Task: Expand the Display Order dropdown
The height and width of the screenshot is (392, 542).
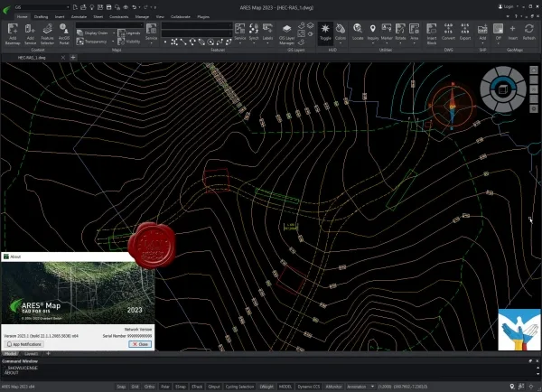Action: (x=114, y=33)
